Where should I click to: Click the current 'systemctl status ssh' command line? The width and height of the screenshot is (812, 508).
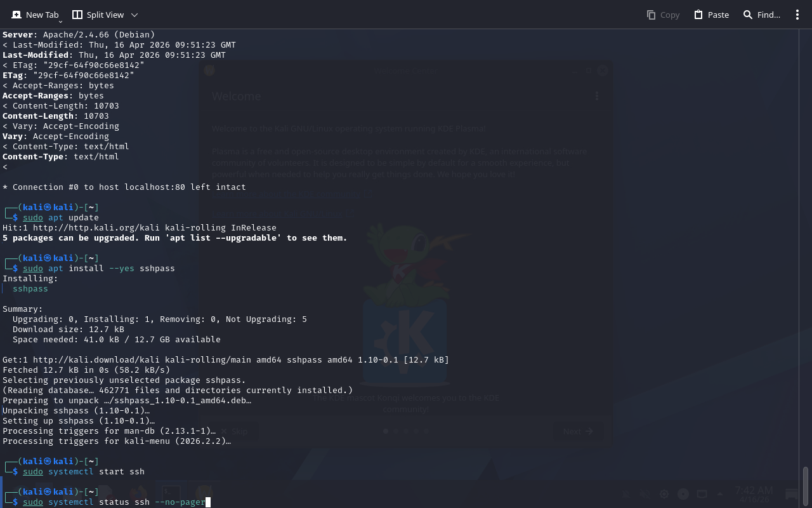[114, 502]
